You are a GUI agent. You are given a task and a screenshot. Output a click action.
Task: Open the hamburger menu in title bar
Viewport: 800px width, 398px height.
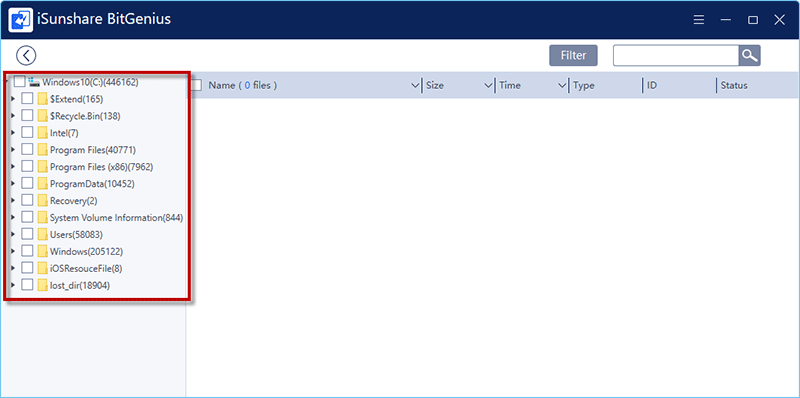698,20
